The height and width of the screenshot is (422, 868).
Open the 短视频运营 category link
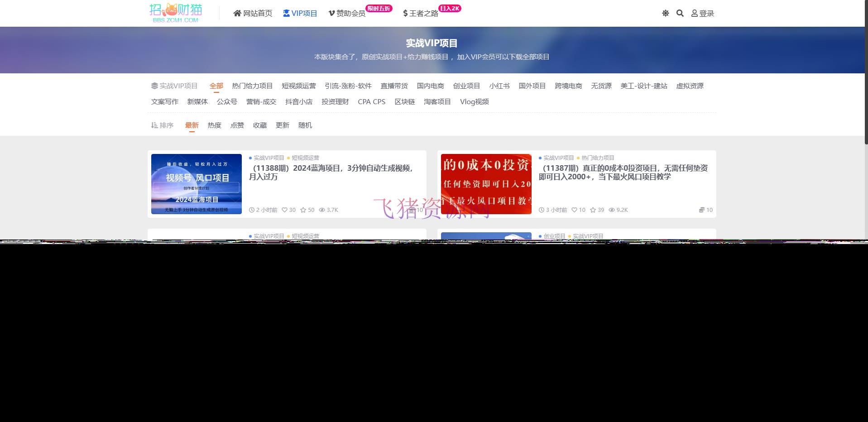[299, 86]
